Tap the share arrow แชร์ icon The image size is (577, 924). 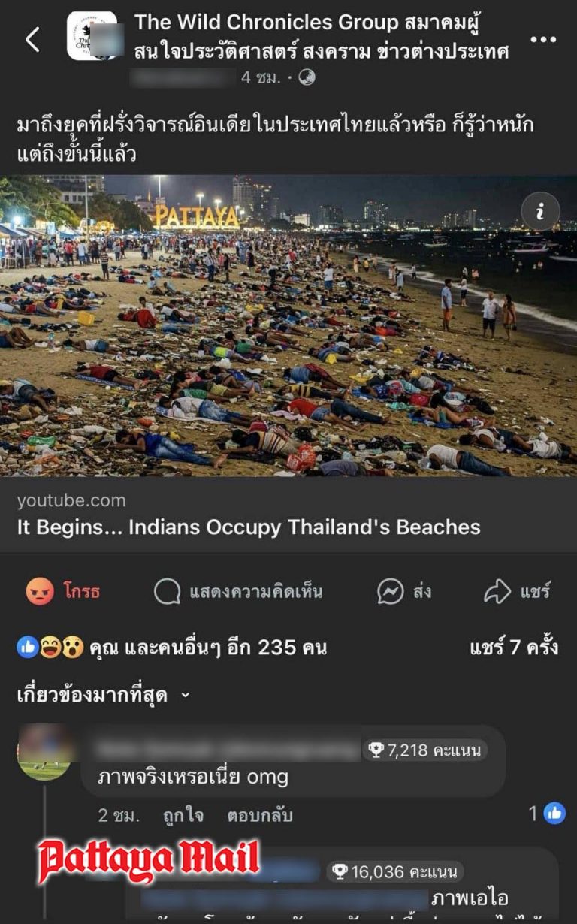497,591
